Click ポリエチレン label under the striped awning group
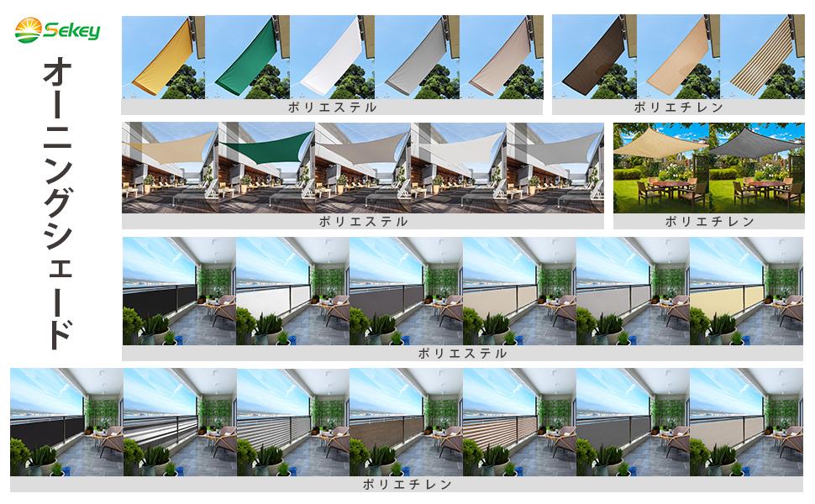The image size is (815, 504). [x=678, y=108]
